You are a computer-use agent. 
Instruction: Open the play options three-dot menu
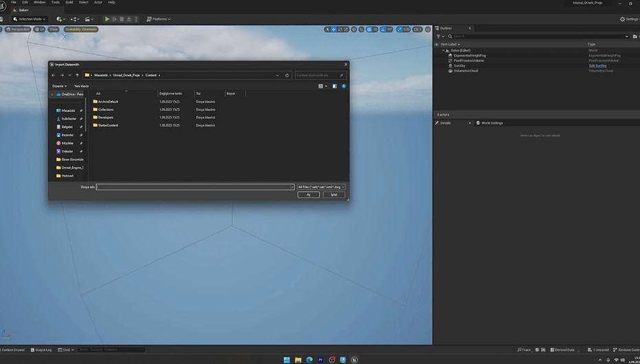pyautogui.click(x=136, y=19)
